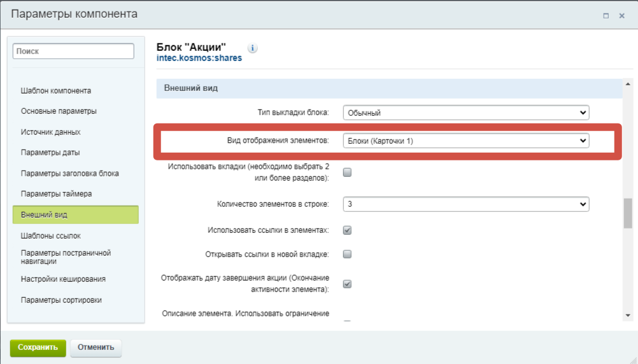Expand the Количество элементов в строке dropdown
This screenshot has height=364, width=638.
(466, 204)
